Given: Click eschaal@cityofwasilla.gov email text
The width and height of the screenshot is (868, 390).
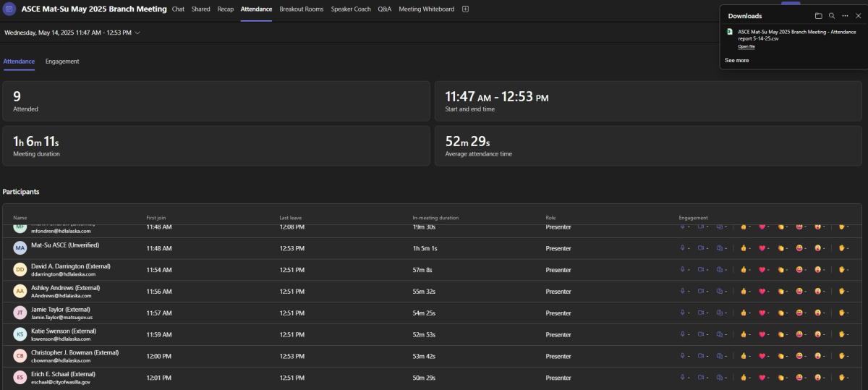Looking at the screenshot, I should (x=61, y=382).
